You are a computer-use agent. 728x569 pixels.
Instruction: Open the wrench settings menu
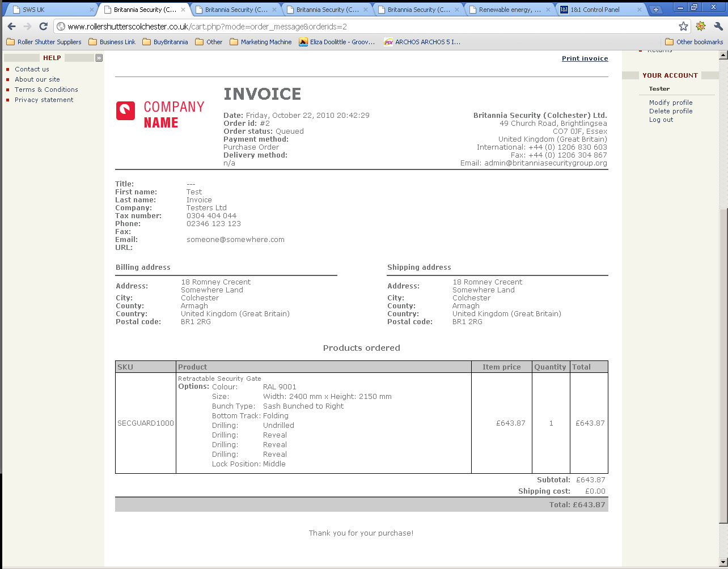click(718, 27)
